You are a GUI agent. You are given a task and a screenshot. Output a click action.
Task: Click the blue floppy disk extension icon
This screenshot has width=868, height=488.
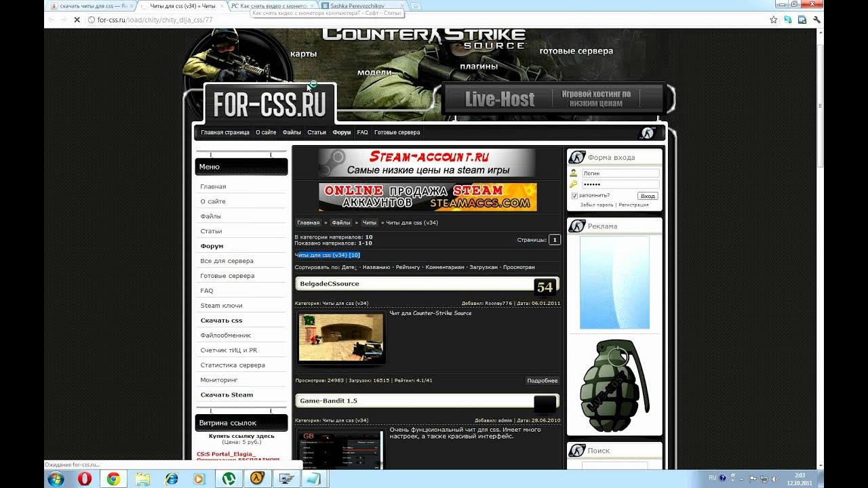click(802, 20)
